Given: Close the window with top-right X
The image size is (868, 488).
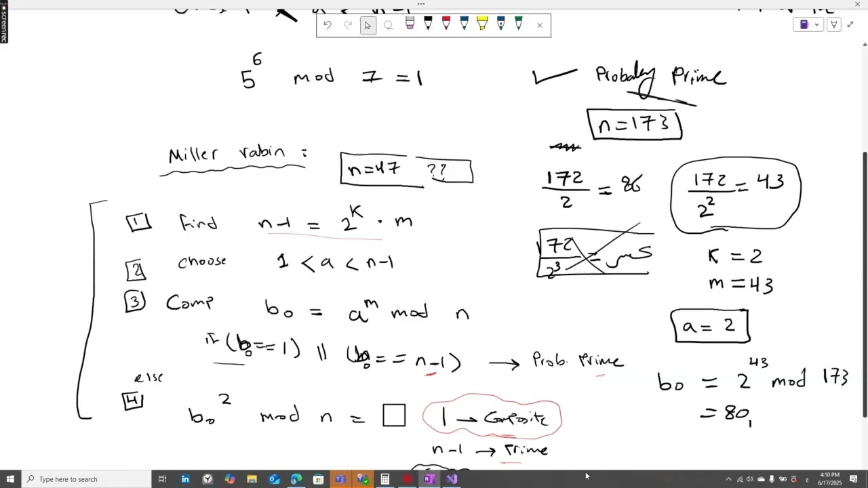Looking at the screenshot, I should tap(857, 4).
